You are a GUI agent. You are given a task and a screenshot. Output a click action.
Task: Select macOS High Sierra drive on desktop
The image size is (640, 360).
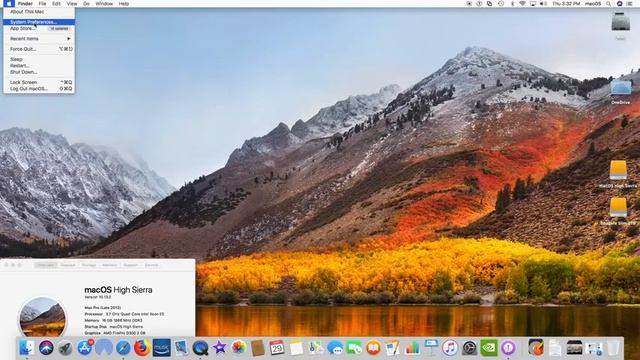point(618,174)
